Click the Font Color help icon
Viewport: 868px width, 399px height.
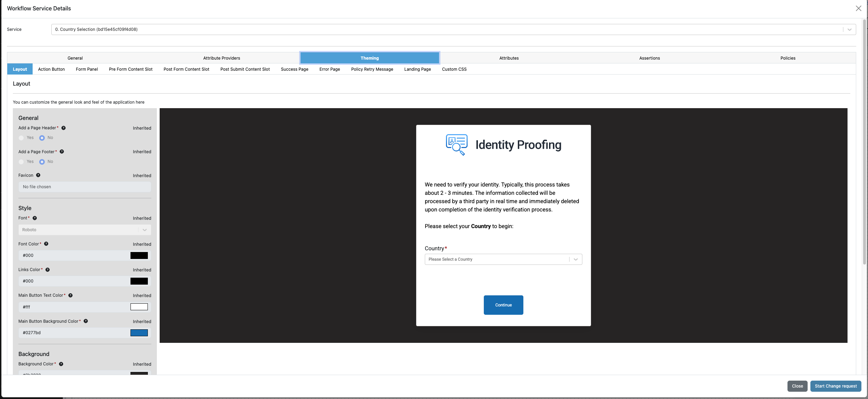[x=46, y=244]
